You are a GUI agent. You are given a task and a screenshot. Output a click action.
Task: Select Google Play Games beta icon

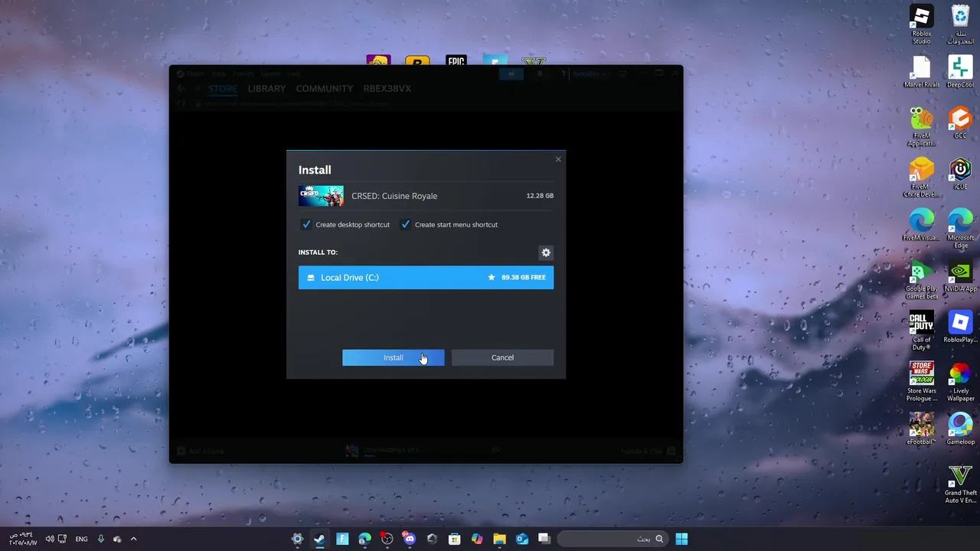[922, 280]
